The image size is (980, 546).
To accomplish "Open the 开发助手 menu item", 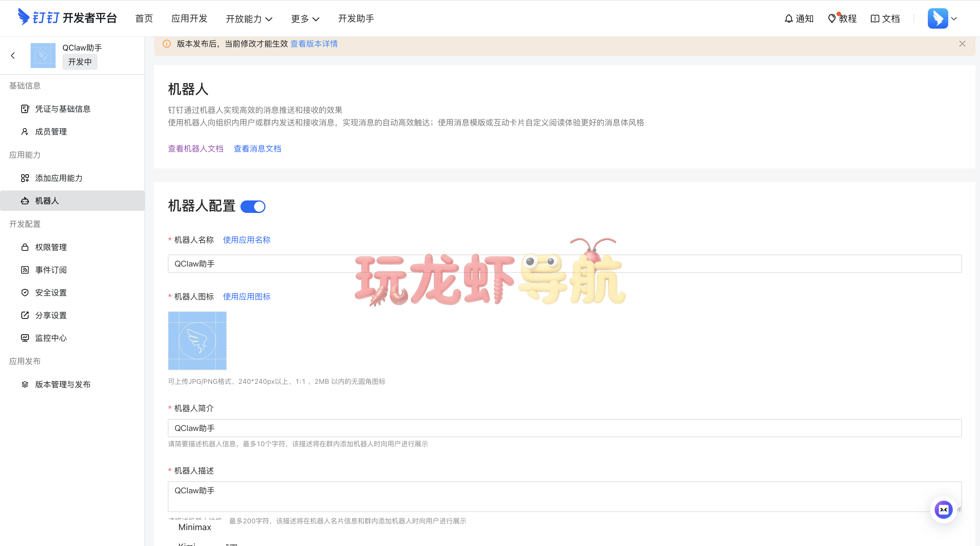I will (356, 19).
